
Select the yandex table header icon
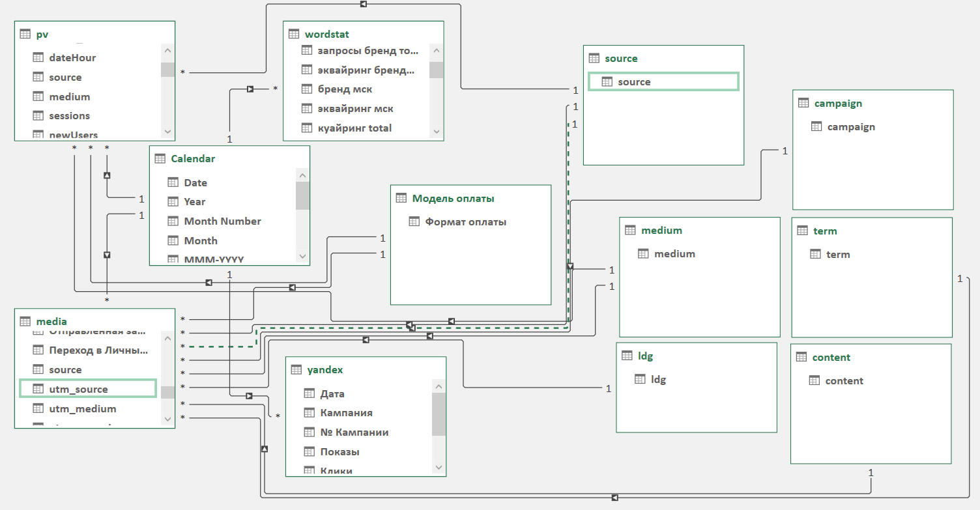[296, 369]
